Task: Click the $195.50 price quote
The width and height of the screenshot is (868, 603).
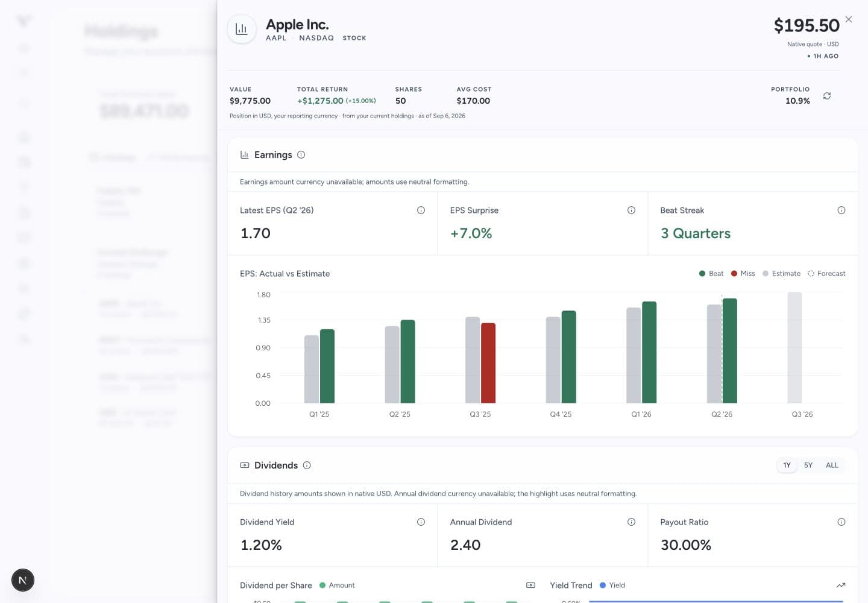Action: 807,25
